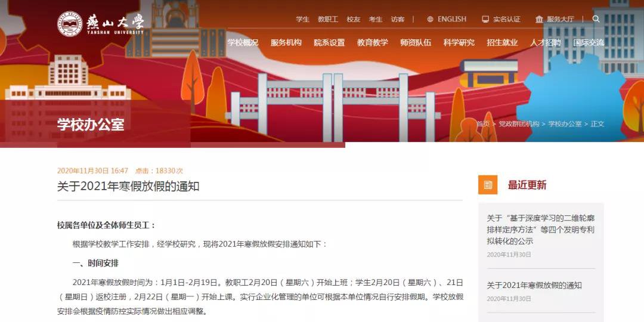Screen dimensions: 644x322
Task: Click the orange 最近更新 document icon
Action: click(x=488, y=185)
